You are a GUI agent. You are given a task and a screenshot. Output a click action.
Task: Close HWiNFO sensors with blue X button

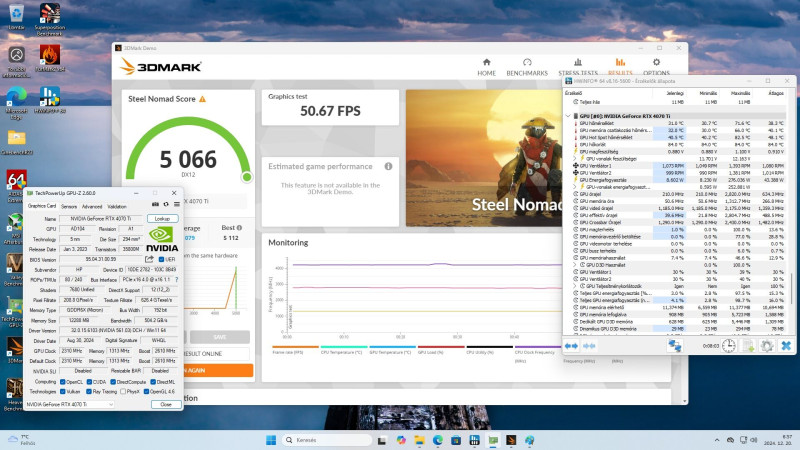pos(786,346)
